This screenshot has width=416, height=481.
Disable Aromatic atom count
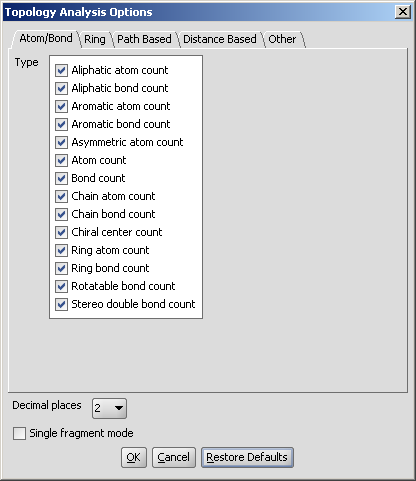pos(61,106)
